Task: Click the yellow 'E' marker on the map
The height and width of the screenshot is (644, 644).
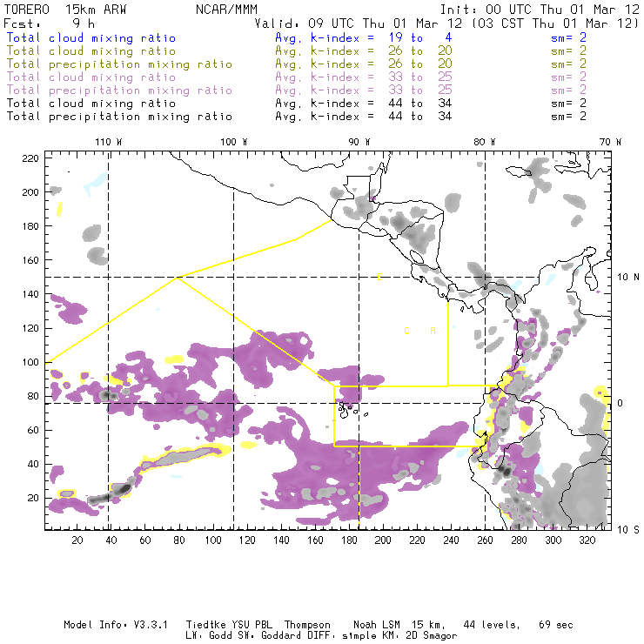Action: [x=380, y=277]
